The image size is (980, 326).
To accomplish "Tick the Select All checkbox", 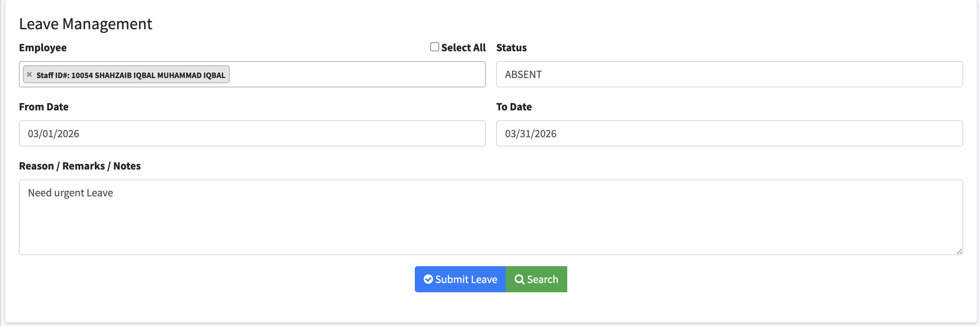I will click(x=434, y=47).
